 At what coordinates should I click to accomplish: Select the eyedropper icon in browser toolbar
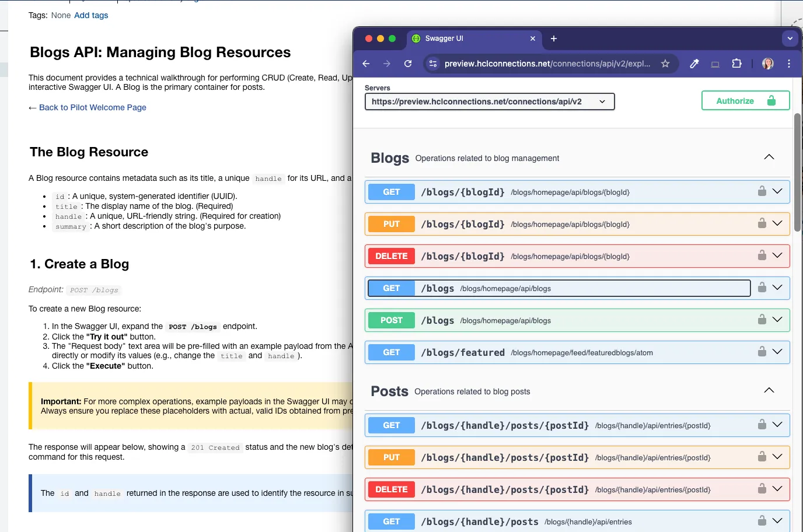[694, 64]
